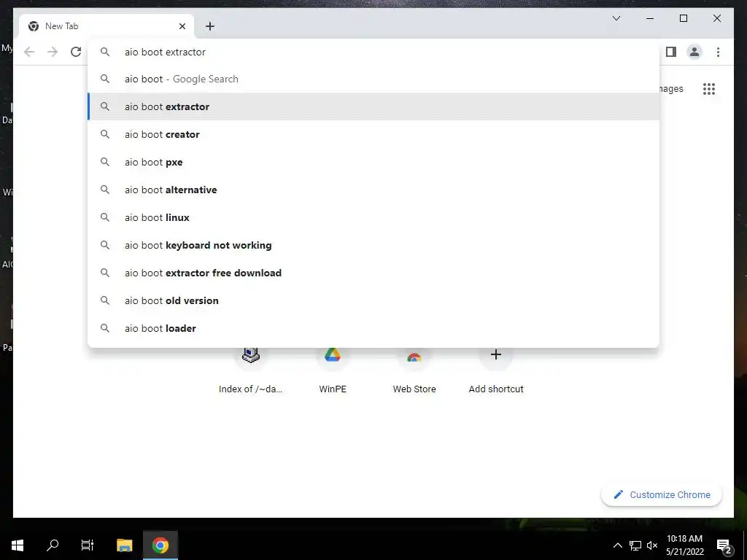
Task: Pick the 'aio boot creator' suggestion
Action: pyautogui.click(x=373, y=134)
